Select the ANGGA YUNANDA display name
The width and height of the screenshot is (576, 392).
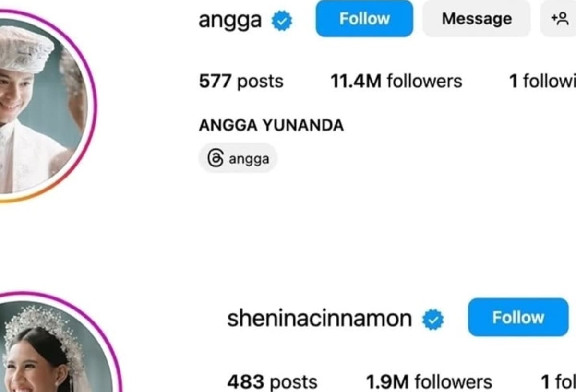point(271,125)
